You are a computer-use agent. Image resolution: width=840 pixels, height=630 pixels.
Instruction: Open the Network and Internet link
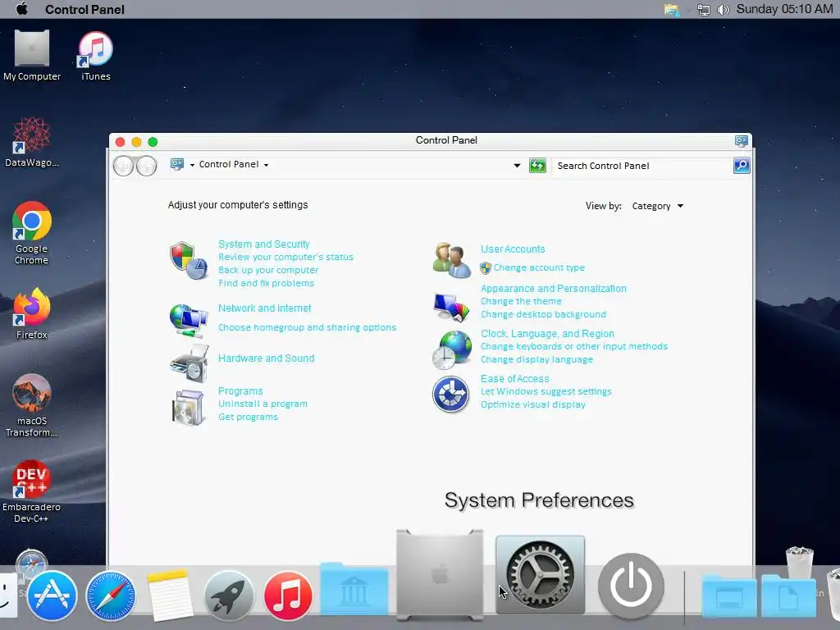[x=264, y=308]
